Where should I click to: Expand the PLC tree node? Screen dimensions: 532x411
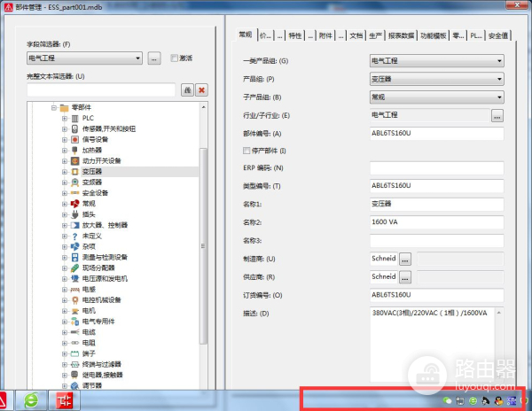click(x=65, y=119)
